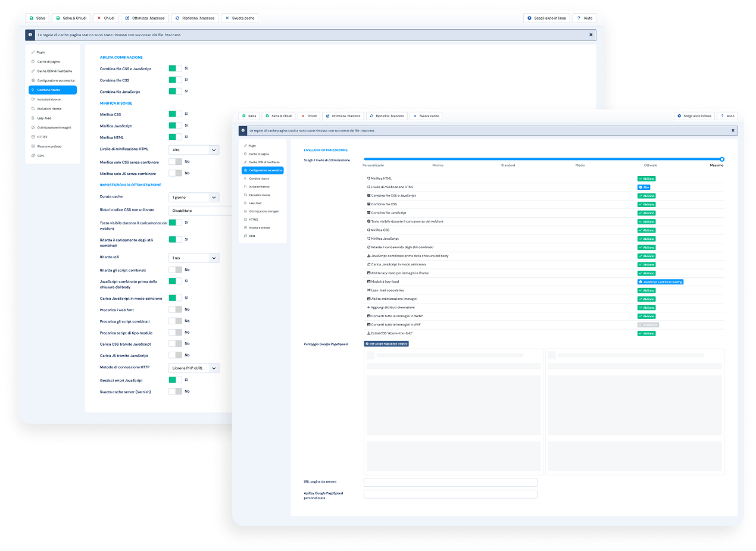Disable Minifica HTML switch
The width and height of the screenshot is (756, 551).
pyautogui.click(x=174, y=137)
